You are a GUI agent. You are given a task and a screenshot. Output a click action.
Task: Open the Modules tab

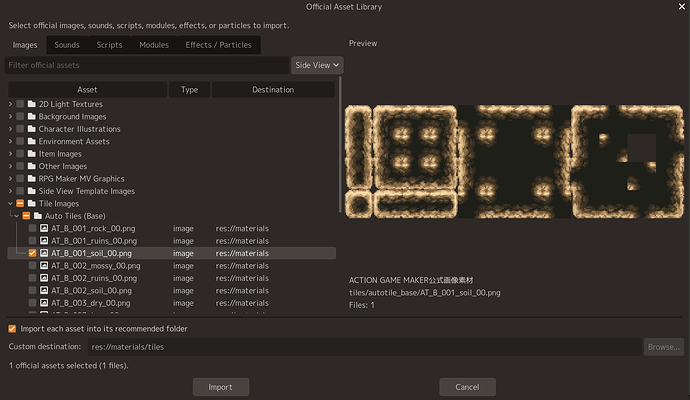pyautogui.click(x=154, y=45)
